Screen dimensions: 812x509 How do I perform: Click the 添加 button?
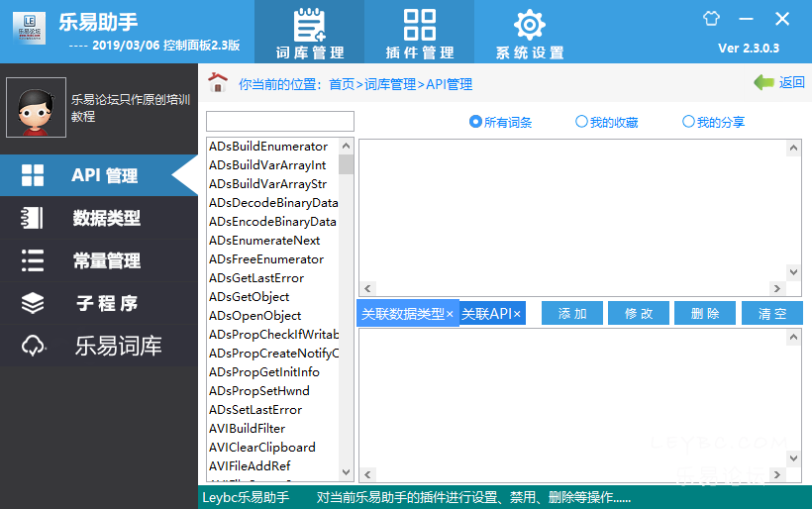point(572,314)
